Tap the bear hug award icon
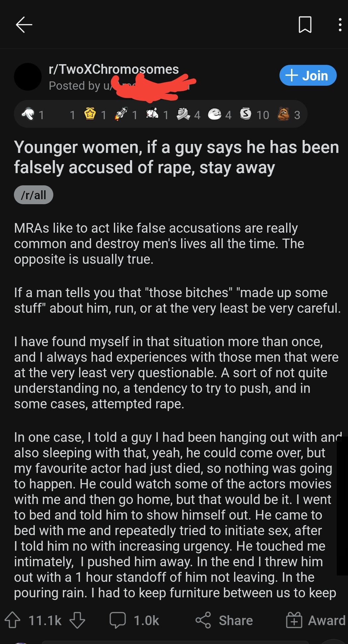Screen dimensions: 348x644 (x=283, y=114)
